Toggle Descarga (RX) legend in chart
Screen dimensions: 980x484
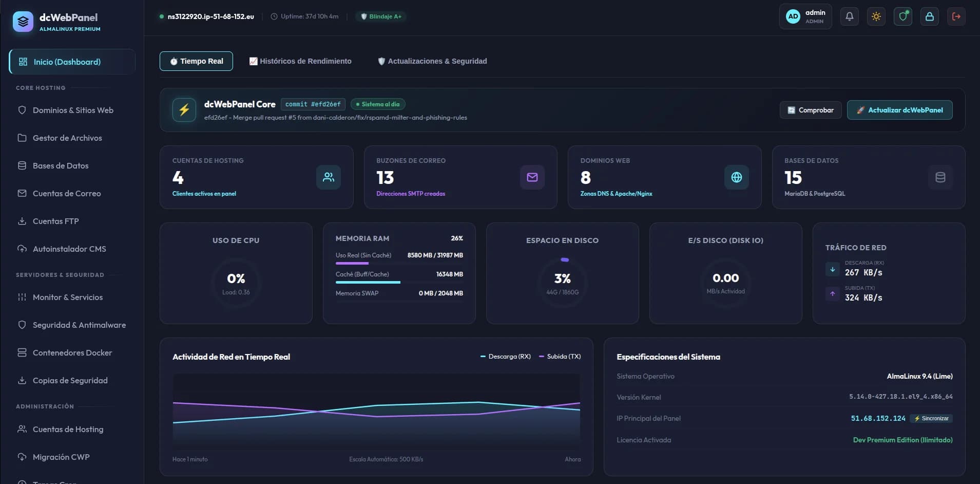pos(506,356)
